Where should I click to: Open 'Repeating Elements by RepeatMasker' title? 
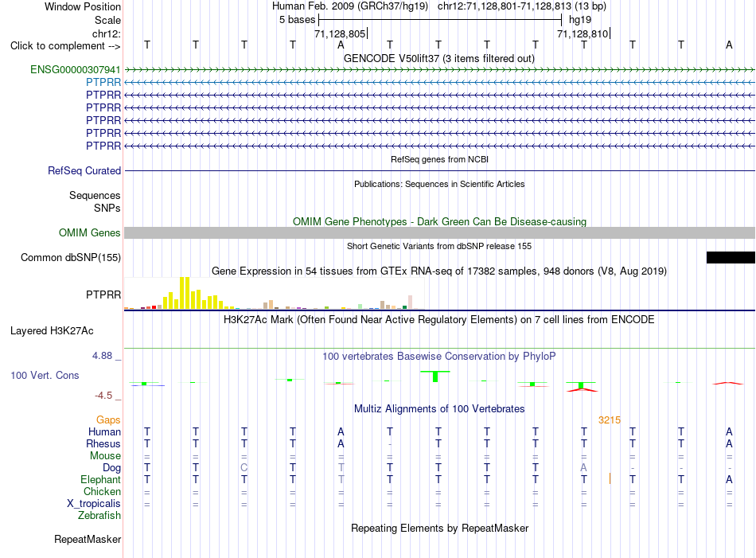pyautogui.click(x=439, y=529)
